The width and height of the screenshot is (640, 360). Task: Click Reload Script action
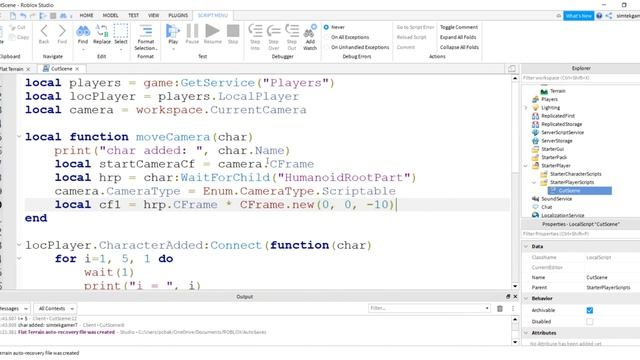click(411, 37)
